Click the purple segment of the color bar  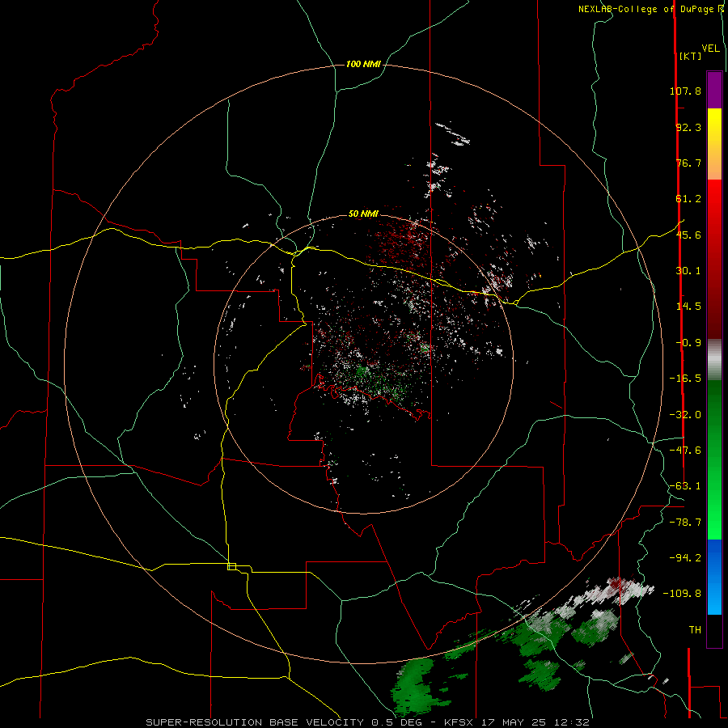coord(714,90)
